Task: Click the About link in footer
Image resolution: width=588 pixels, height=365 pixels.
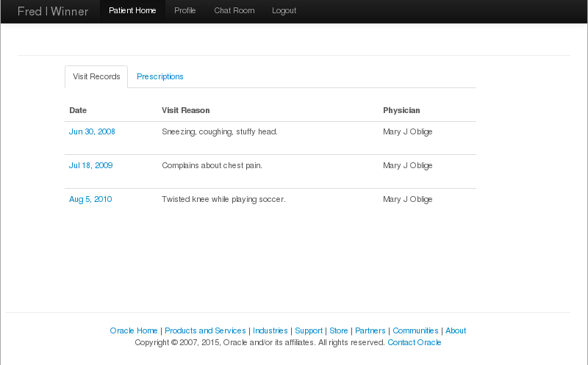Action: point(456,331)
